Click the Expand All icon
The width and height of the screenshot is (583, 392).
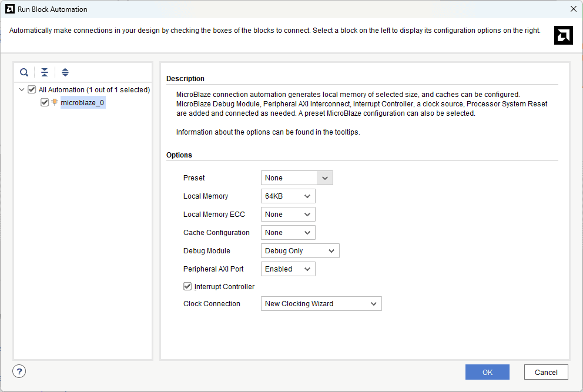click(65, 72)
